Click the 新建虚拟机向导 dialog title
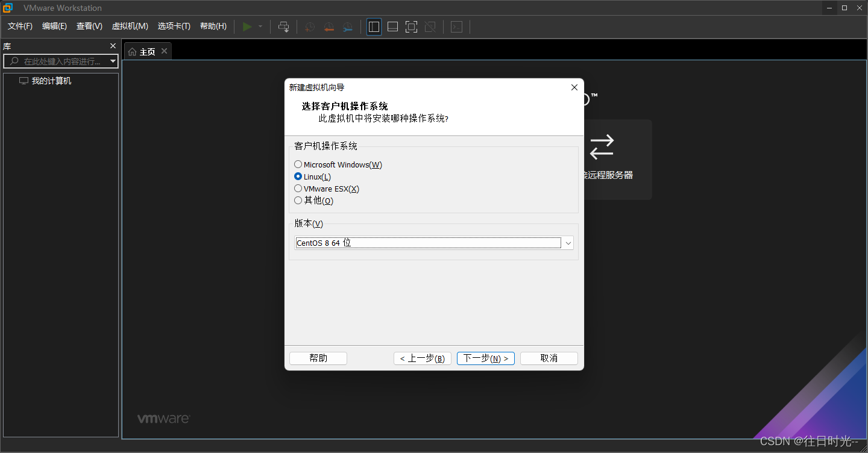The image size is (868, 453). click(x=317, y=87)
